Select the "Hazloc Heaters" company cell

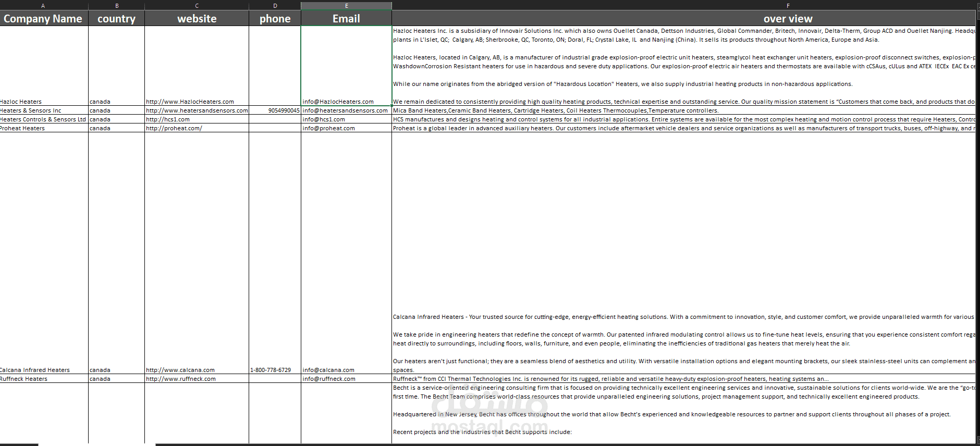[44, 66]
